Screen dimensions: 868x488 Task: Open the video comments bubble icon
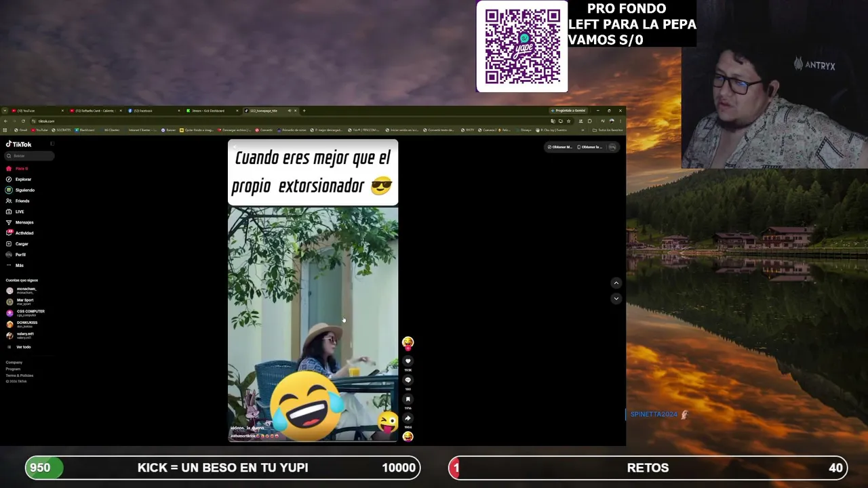[x=408, y=380]
